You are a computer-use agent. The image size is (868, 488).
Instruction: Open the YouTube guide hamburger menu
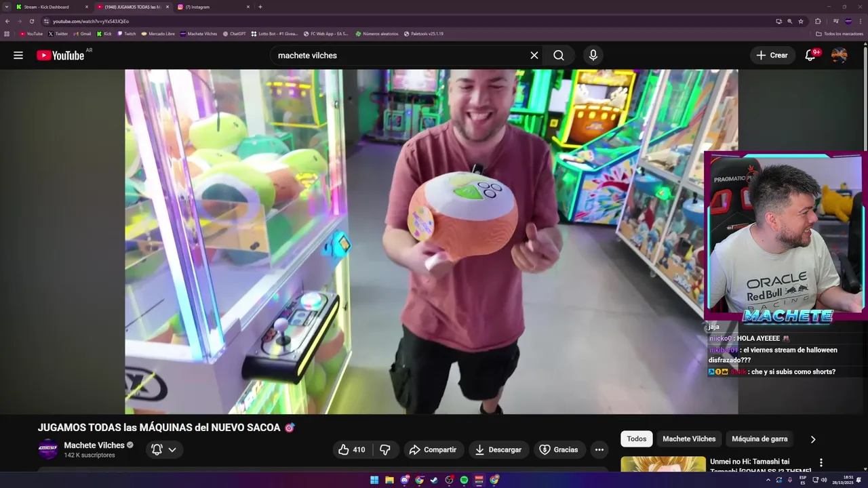click(18, 56)
